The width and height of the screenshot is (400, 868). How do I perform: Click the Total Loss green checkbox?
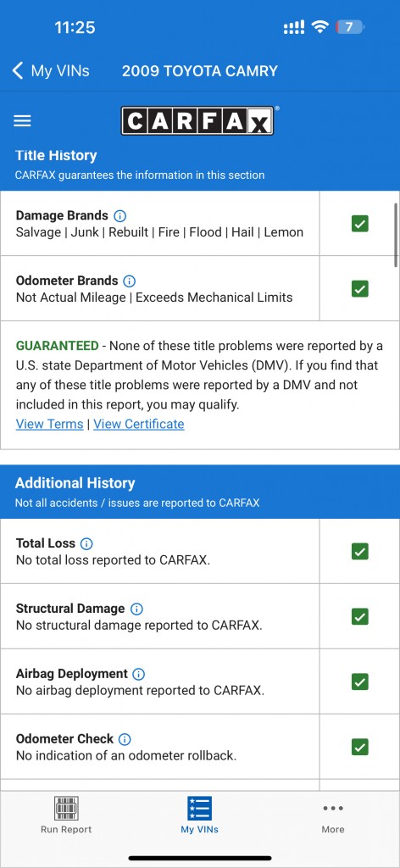(x=359, y=551)
